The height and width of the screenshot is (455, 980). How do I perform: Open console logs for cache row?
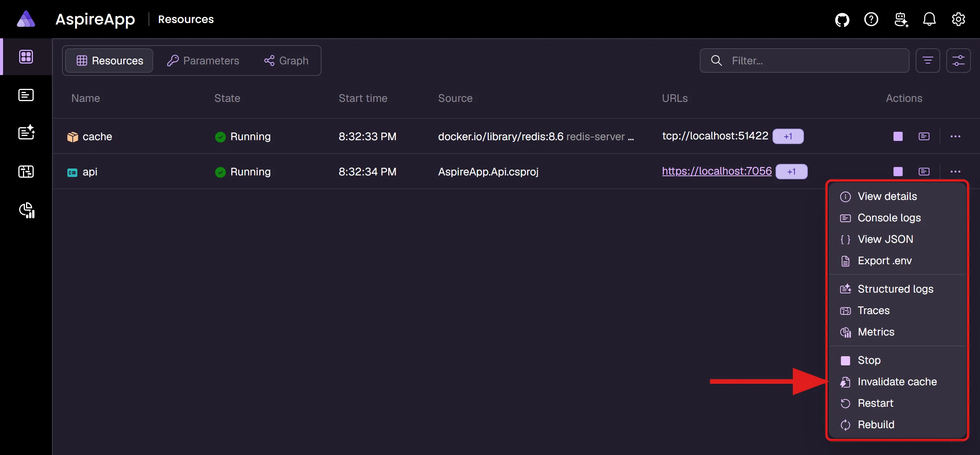(x=924, y=136)
